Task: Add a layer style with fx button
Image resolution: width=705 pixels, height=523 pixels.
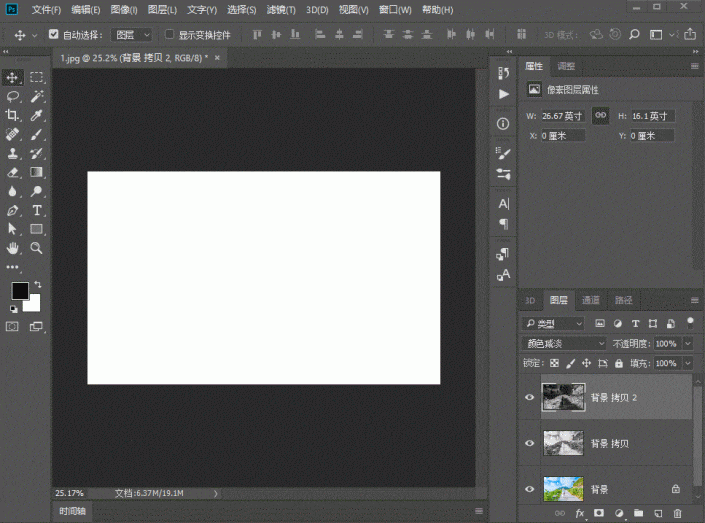Action: pos(580,513)
